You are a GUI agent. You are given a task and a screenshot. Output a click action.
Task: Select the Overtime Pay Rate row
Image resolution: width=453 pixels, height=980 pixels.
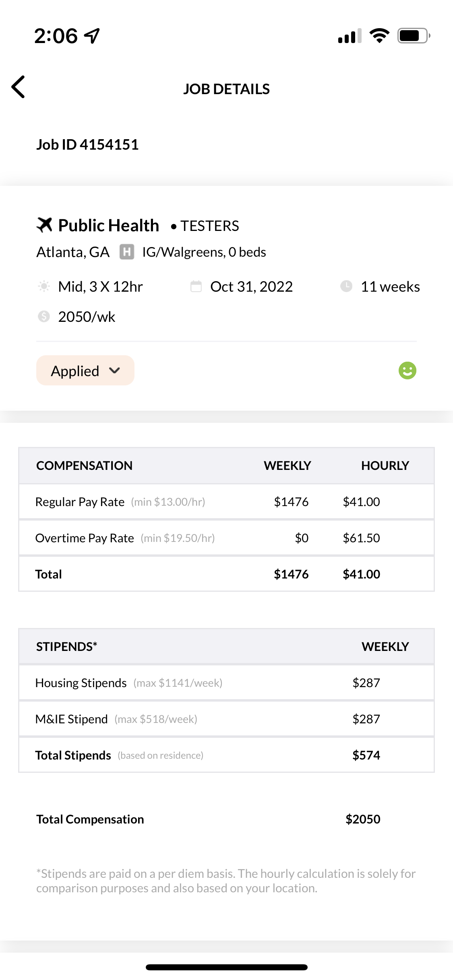click(226, 538)
